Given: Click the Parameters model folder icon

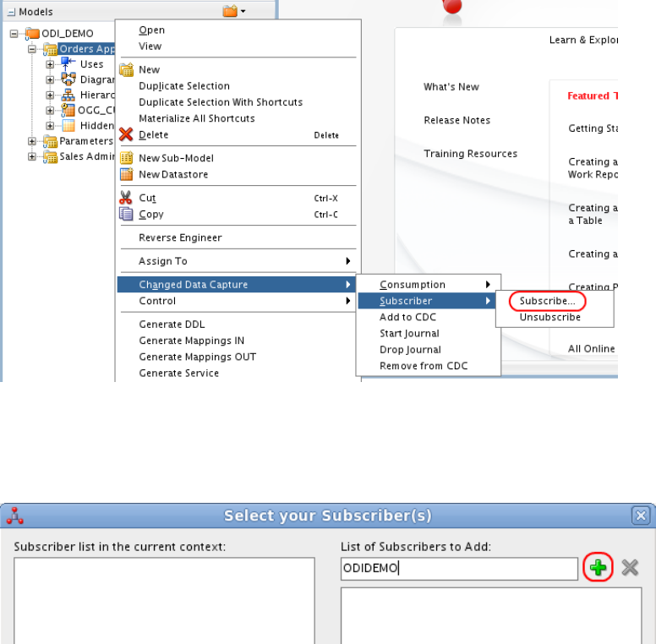Looking at the screenshot, I should click(x=50, y=141).
